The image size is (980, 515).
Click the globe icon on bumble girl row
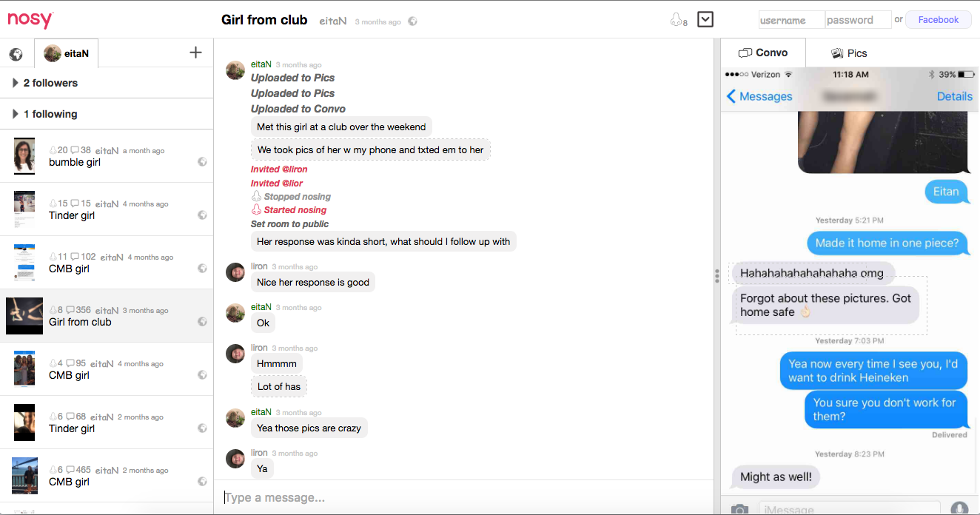pos(202,162)
